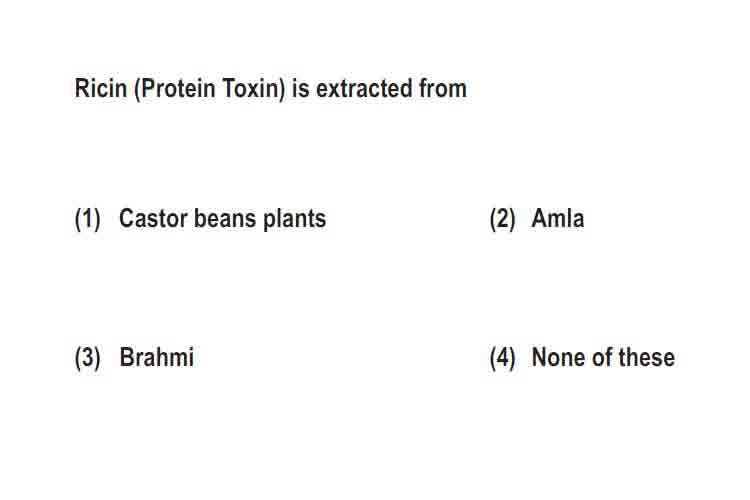Click the word 'Protein' in the parentheses

point(174,89)
